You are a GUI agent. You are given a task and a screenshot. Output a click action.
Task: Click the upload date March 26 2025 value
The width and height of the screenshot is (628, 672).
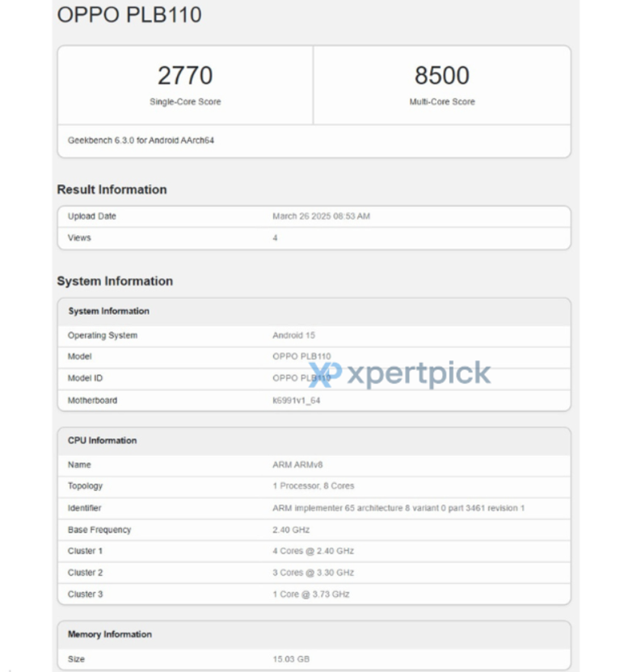pos(321,216)
